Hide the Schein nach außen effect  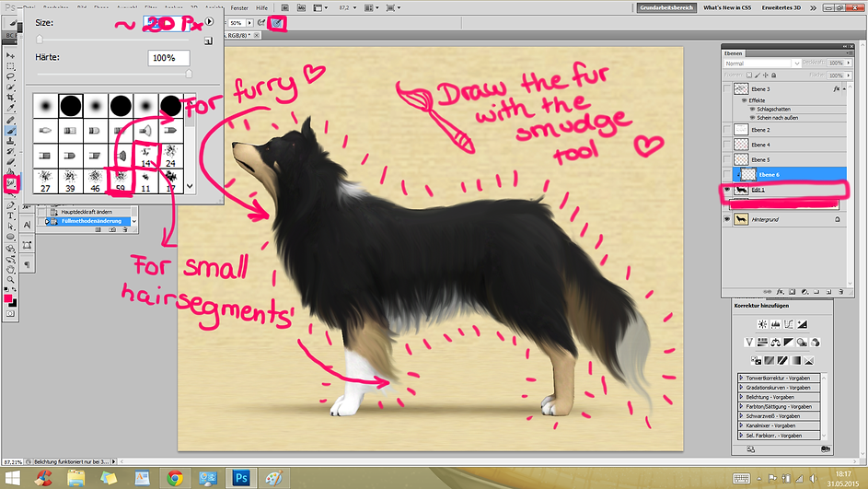click(752, 117)
